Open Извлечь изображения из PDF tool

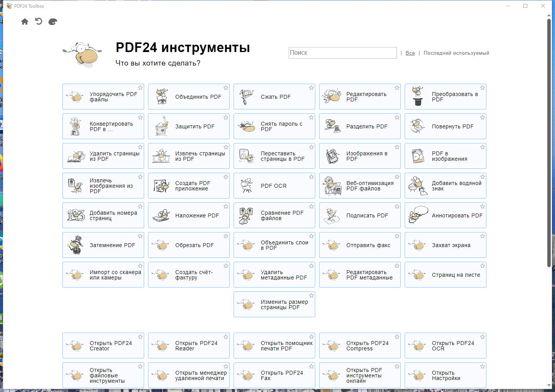click(103, 186)
